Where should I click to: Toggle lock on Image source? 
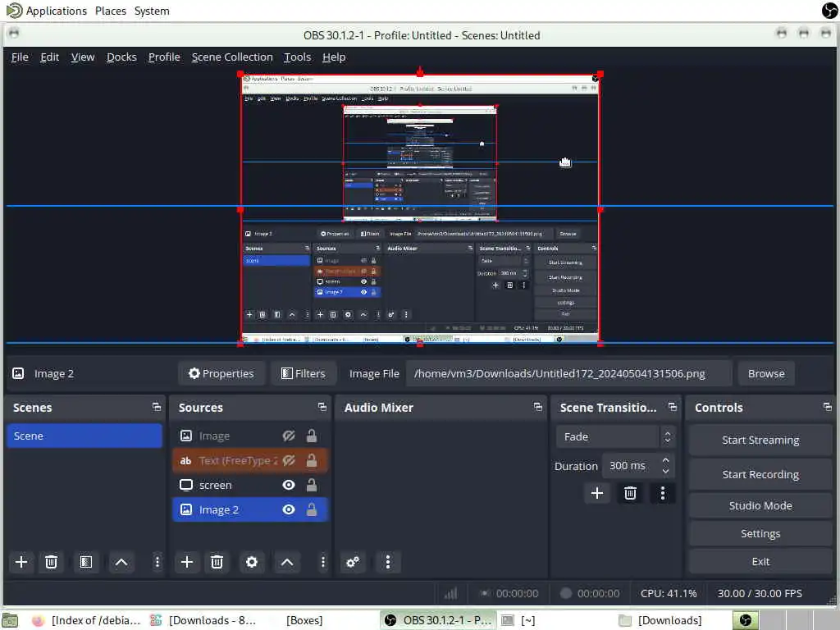[311, 436]
